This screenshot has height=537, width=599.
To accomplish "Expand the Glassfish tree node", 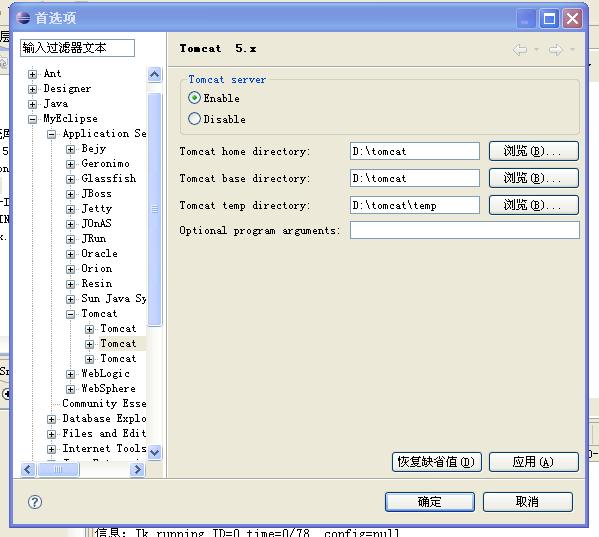I will tap(70, 179).
